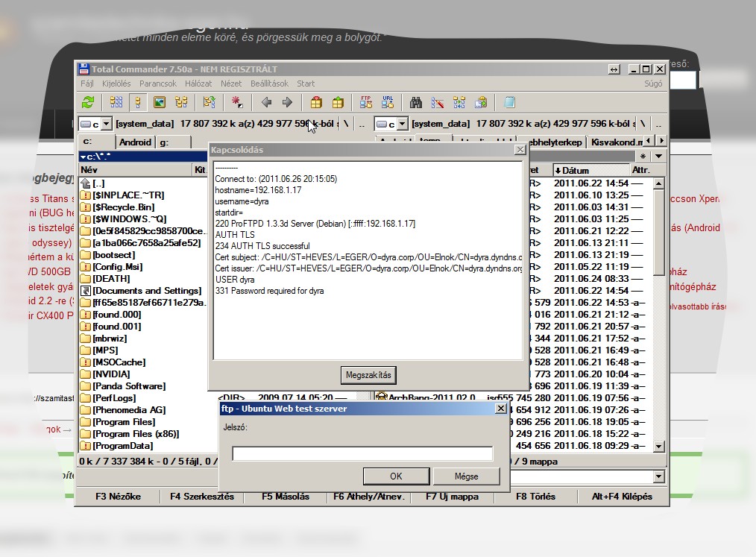Switch to brief file list view icon
The width and height of the screenshot is (756, 557).
[x=116, y=102]
